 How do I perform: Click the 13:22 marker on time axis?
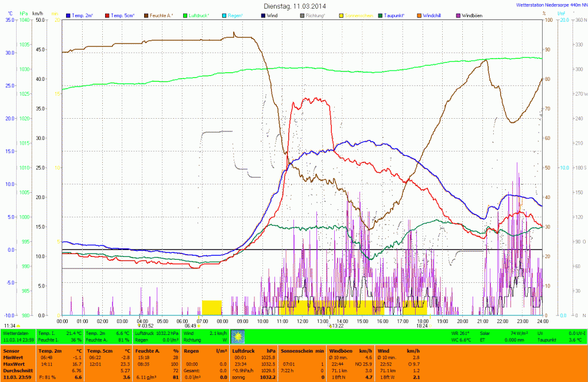(336, 325)
